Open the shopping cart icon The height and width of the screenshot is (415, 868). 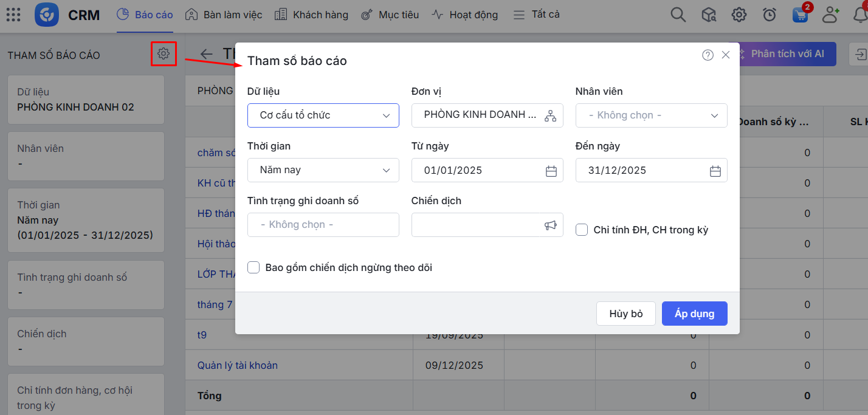[x=801, y=15]
